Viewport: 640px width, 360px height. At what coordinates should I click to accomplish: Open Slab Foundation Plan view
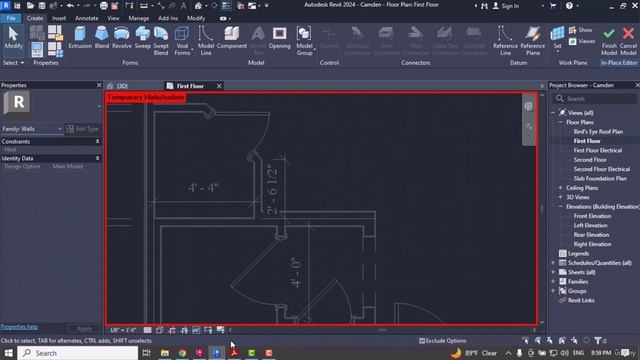[x=600, y=178]
